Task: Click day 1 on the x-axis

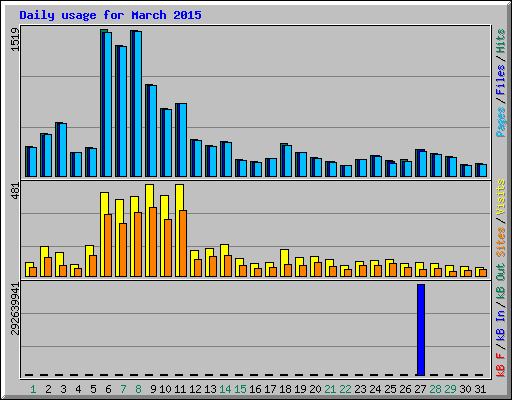Action: [33, 389]
